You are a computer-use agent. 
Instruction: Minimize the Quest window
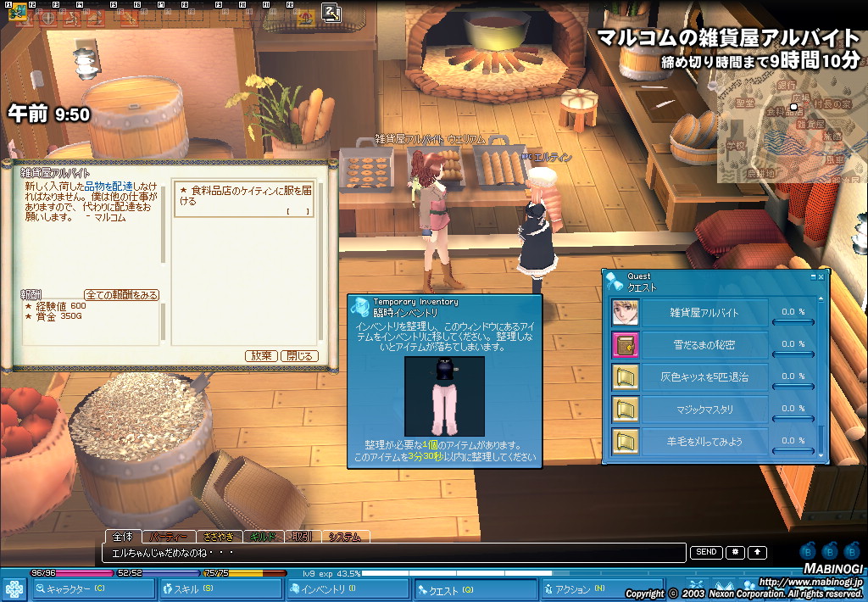tap(813, 276)
